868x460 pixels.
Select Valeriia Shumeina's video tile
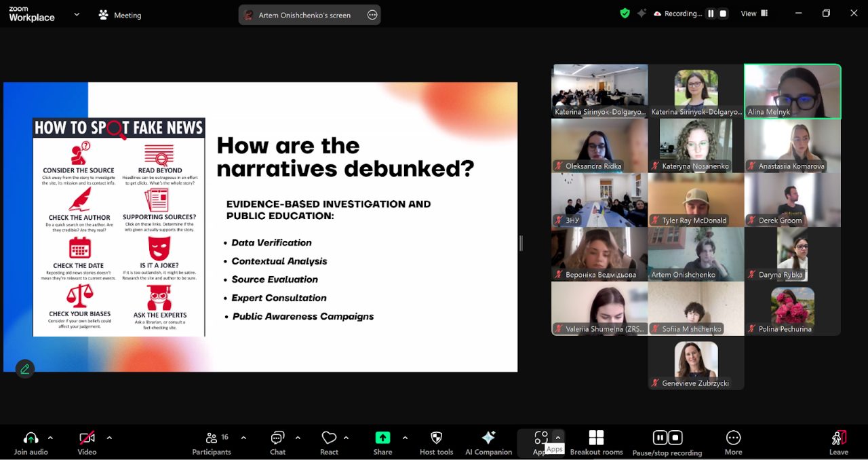(599, 309)
